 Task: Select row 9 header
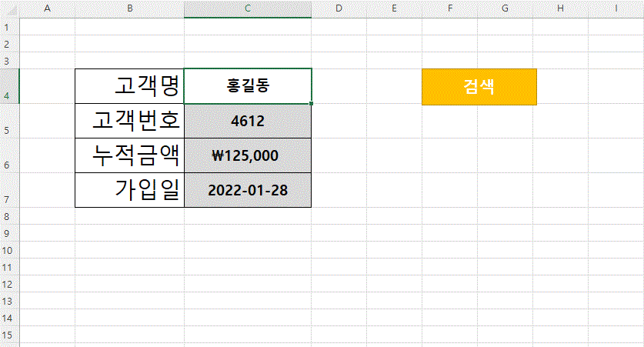click(9, 233)
